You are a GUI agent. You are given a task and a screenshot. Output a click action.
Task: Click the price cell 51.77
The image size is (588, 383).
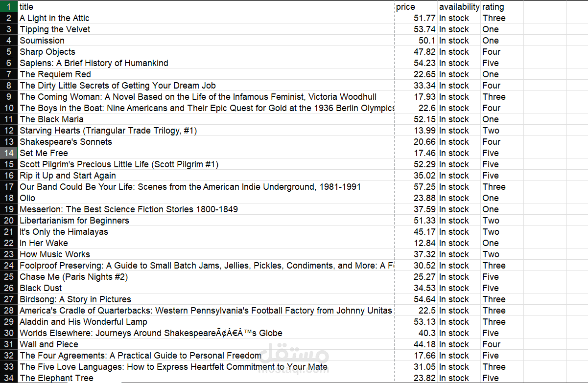416,18
